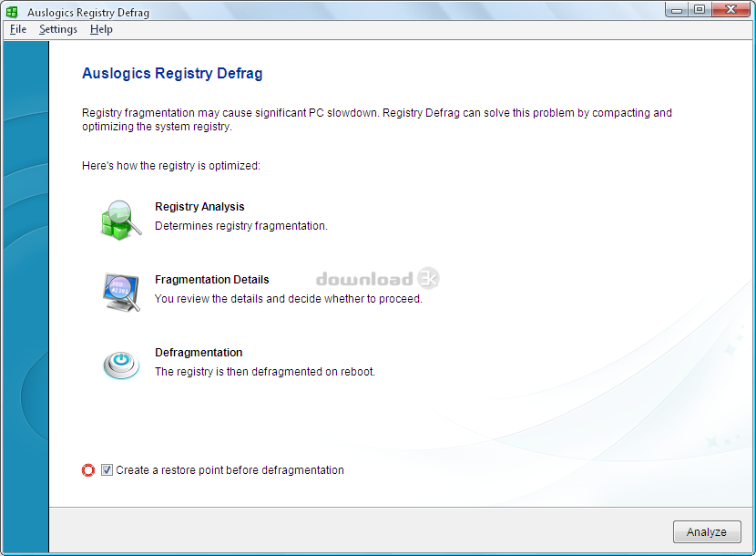Click the 'Determines registry fragmentation' description
Viewport: 756px width, 556px height.
[x=240, y=226]
